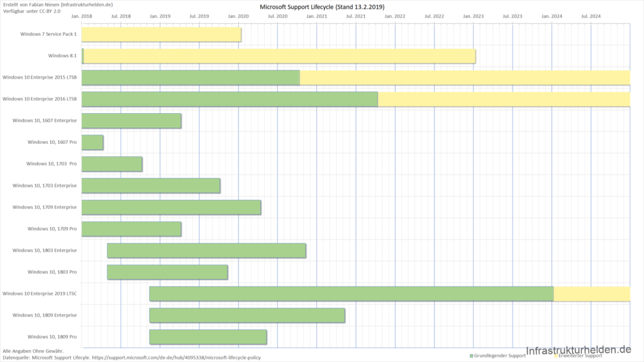The image size is (644, 362).
Task: Click the yellow 2016 LTSB extended support bar
Action: pyautogui.click(x=504, y=99)
